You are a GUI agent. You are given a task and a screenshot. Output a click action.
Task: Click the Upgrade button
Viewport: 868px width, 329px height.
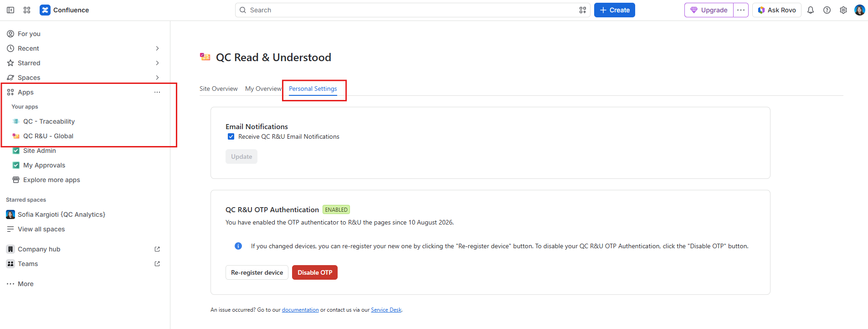pyautogui.click(x=709, y=10)
